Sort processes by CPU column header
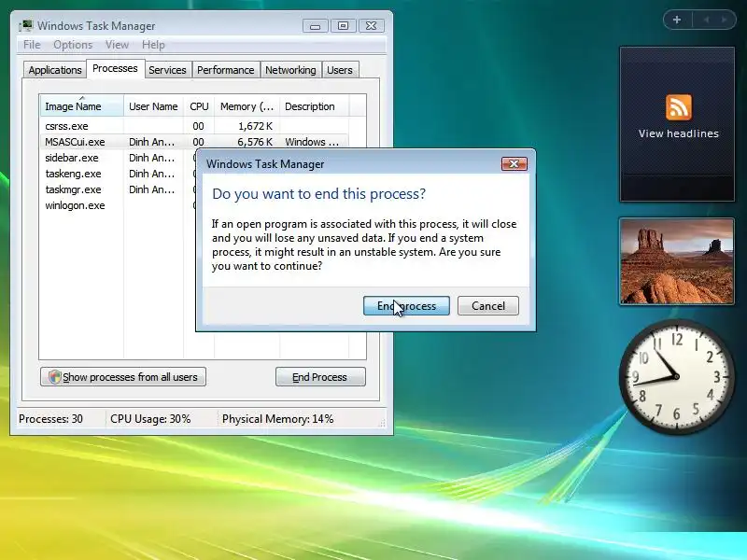This screenshot has width=747, height=560. click(199, 106)
